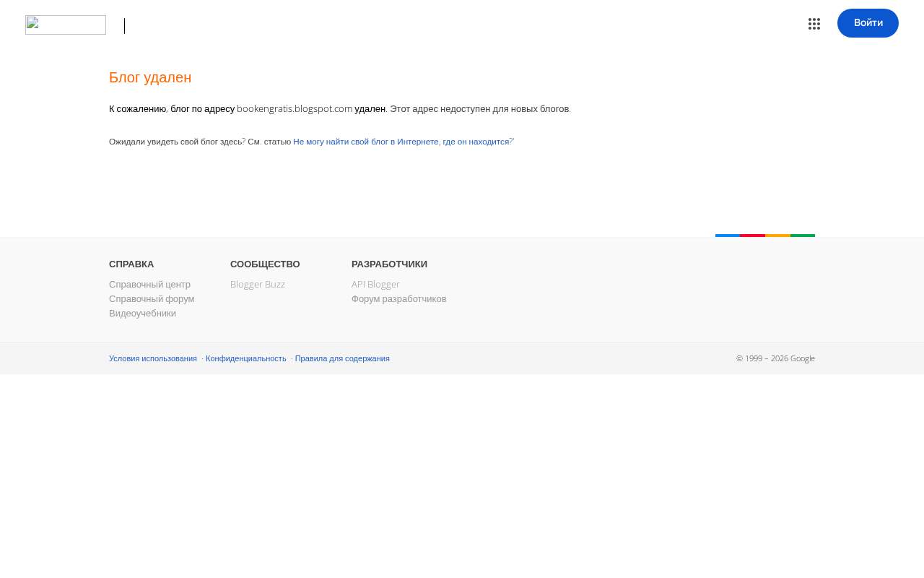Open the Google apps grid icon
Viewport: 924px width, 578px height.
[814, 24]
